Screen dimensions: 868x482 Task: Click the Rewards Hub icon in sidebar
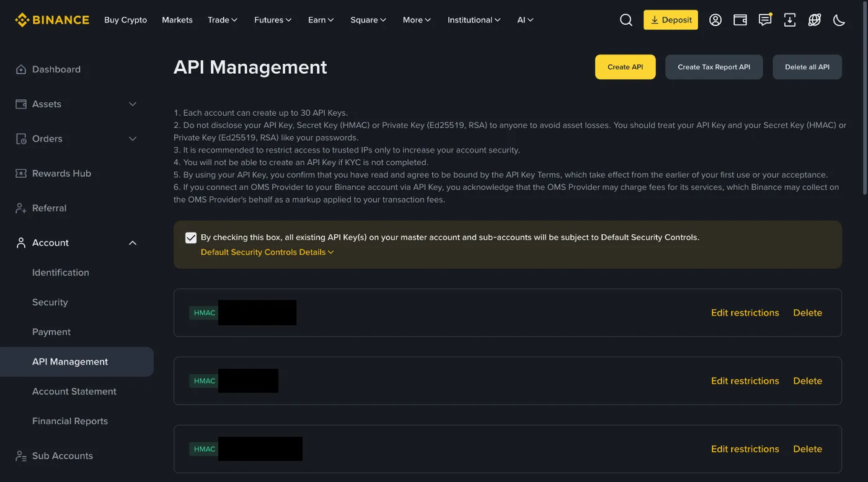[21, 173]
